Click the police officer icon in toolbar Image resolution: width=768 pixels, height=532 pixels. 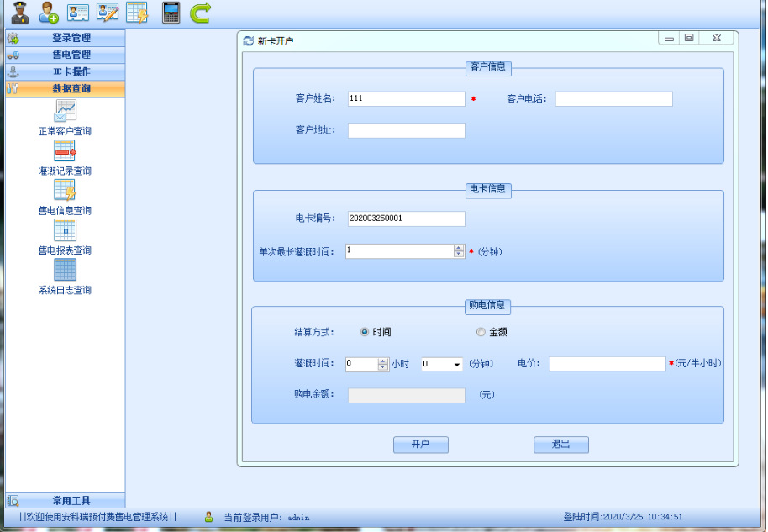20,13
